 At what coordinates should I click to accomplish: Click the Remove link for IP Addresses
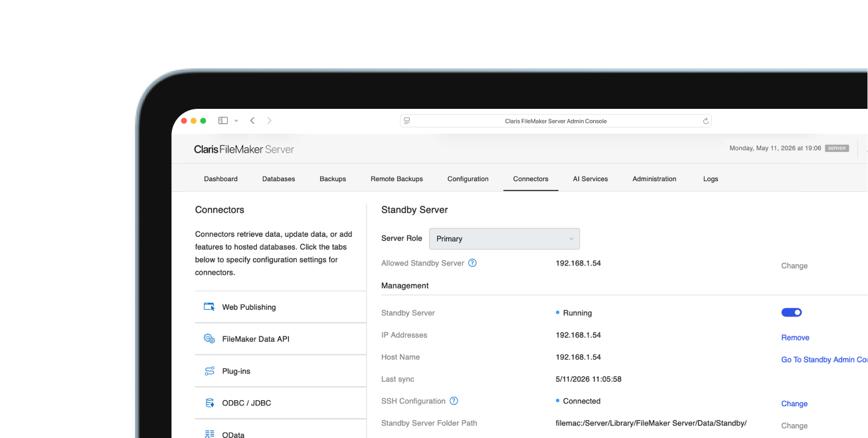(795, 338)
